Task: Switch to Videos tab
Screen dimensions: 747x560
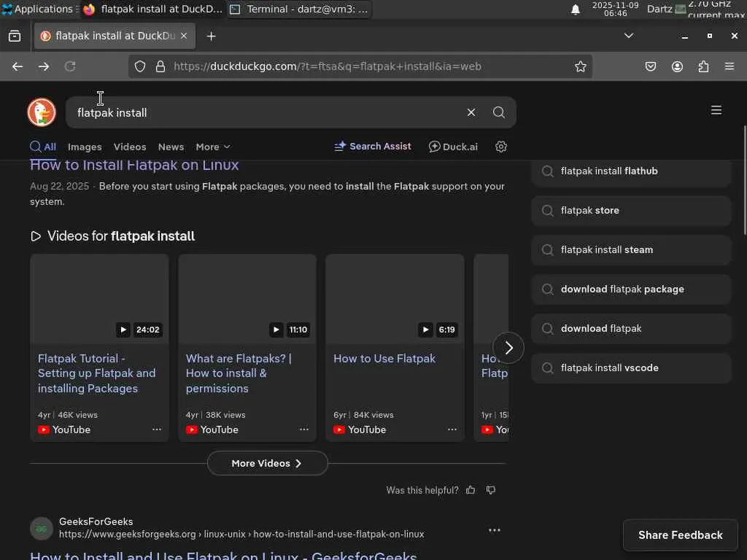Action: (130, 147)
